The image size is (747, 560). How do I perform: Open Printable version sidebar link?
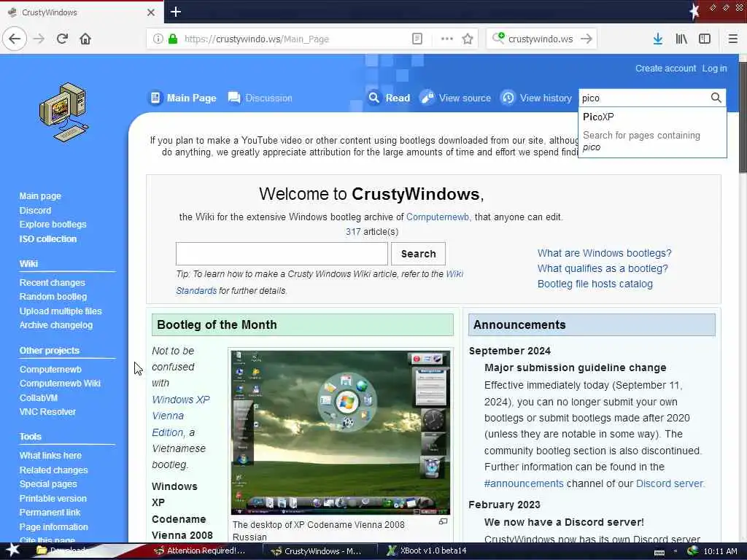(53, 498)
